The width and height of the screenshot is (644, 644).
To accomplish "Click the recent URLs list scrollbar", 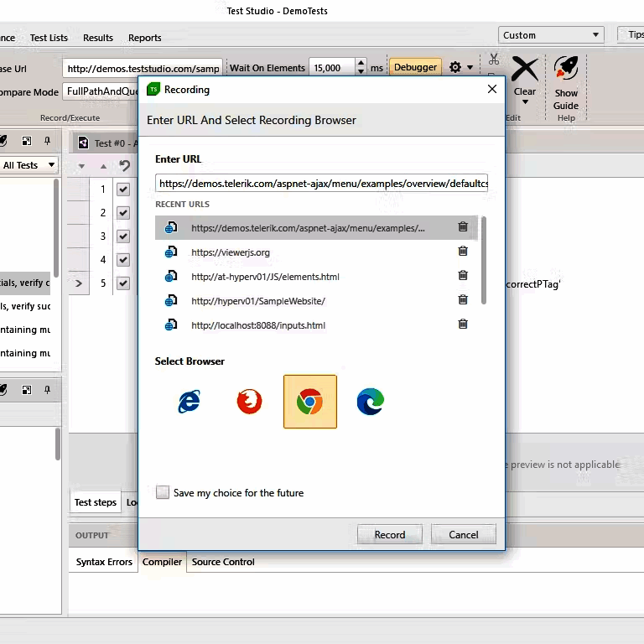I will coord(483,260).
